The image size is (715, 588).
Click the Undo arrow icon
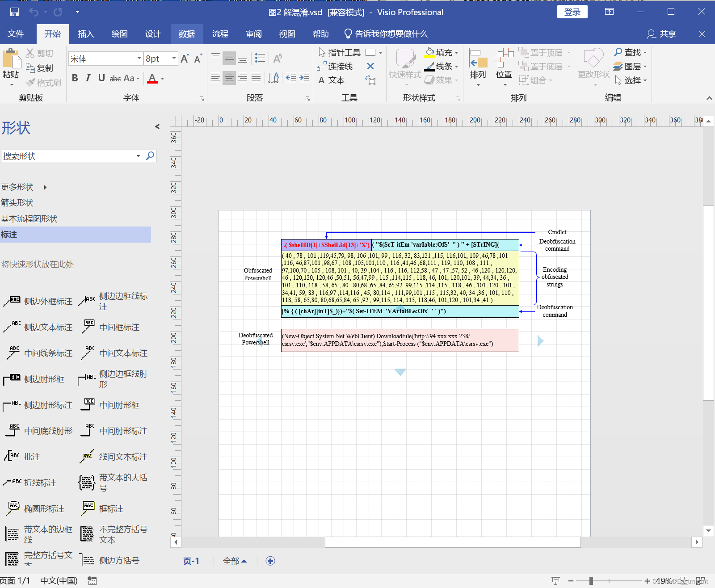pyautogui.click(x=34, y=12)
